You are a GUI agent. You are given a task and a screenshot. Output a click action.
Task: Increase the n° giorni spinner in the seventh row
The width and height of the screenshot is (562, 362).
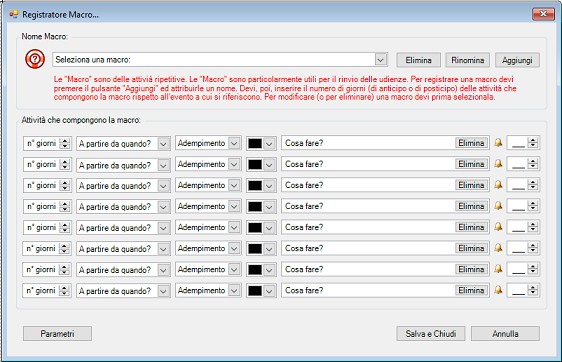click(65, 267)
